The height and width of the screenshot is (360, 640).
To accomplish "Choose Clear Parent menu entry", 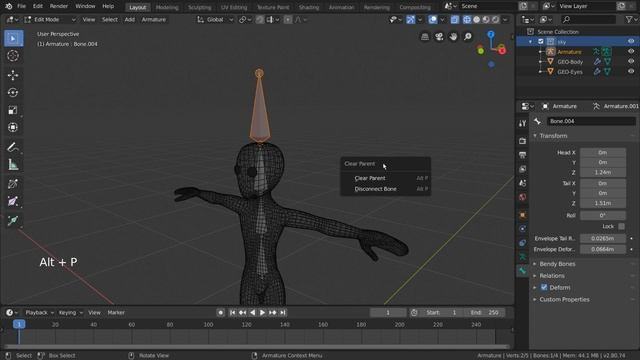I will pos(386,178).
